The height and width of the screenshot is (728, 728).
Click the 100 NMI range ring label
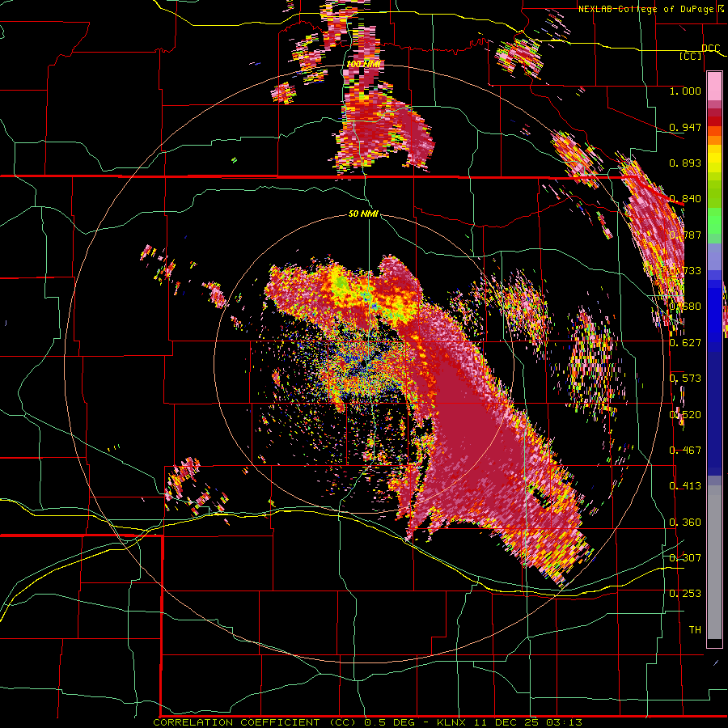(362, 64)
